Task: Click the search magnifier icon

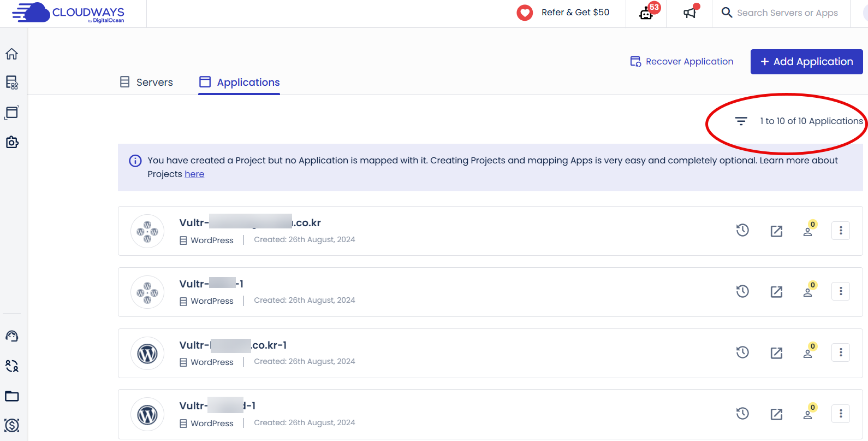Action: click(x=727, y=12)
